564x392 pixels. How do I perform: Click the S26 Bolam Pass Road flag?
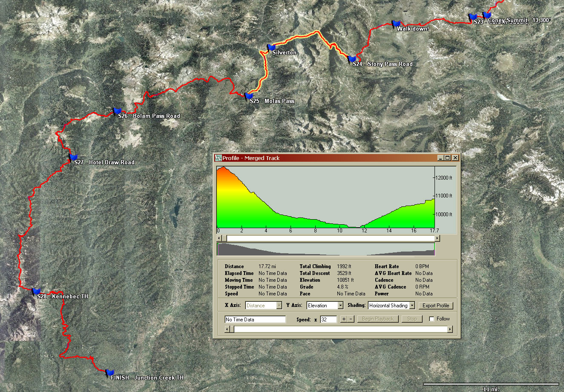coord(118,111)
